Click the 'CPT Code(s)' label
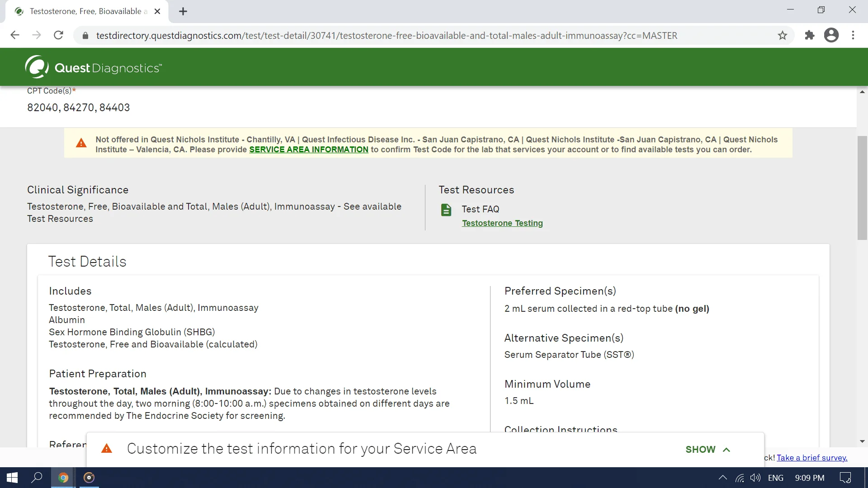The width and height of the screenshot is (868, 488). 52,91
